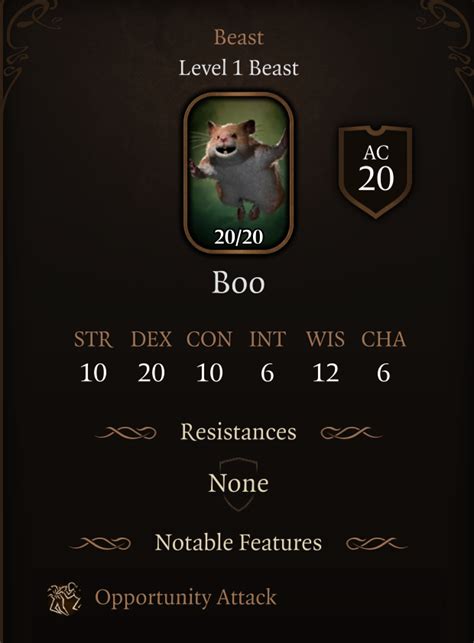This screenshot has width=474, height=643.
Task: Click the Beast creature type heading
Action: [x=239, y=37]
